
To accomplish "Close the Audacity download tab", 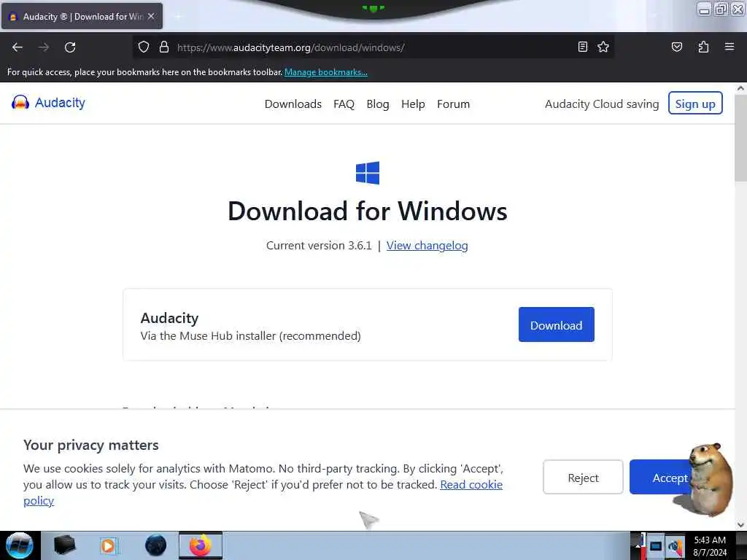I will click(151, 16).
